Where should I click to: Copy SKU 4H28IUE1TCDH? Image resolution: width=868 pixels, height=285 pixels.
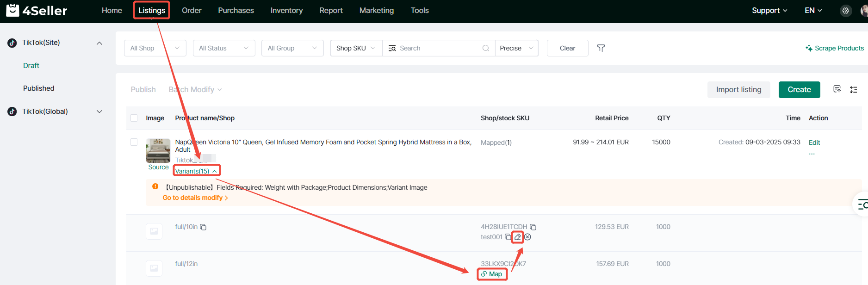pyautogui.click(x=533, y=227)
